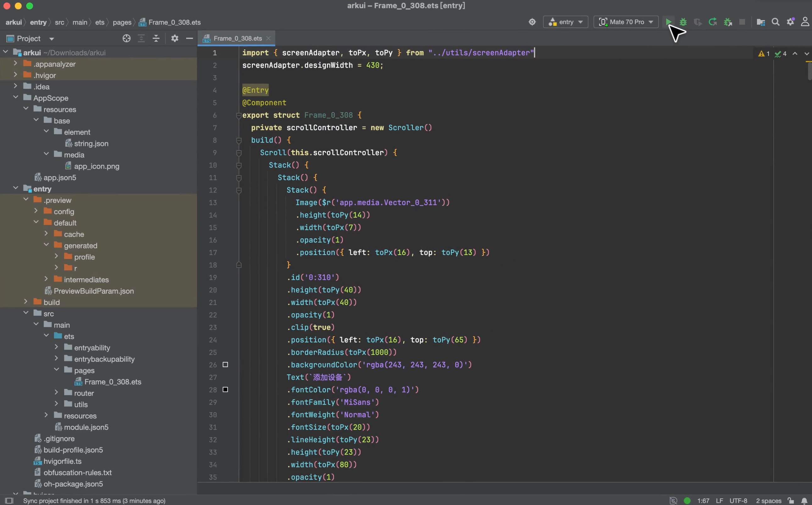Toggle tool window bars in status bar
The width and height of the screenshot is (812, 505).
click(9, 500)
